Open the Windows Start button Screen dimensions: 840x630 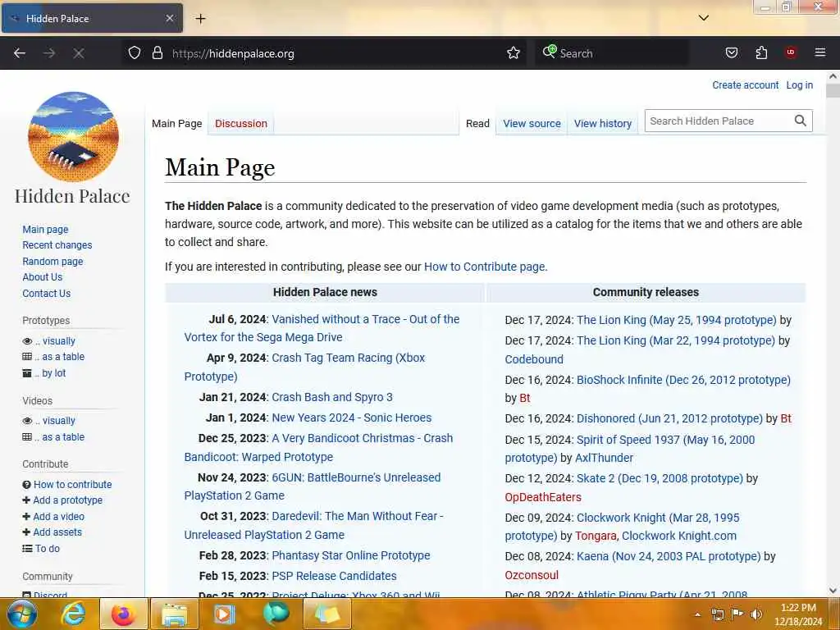point(21,614)
